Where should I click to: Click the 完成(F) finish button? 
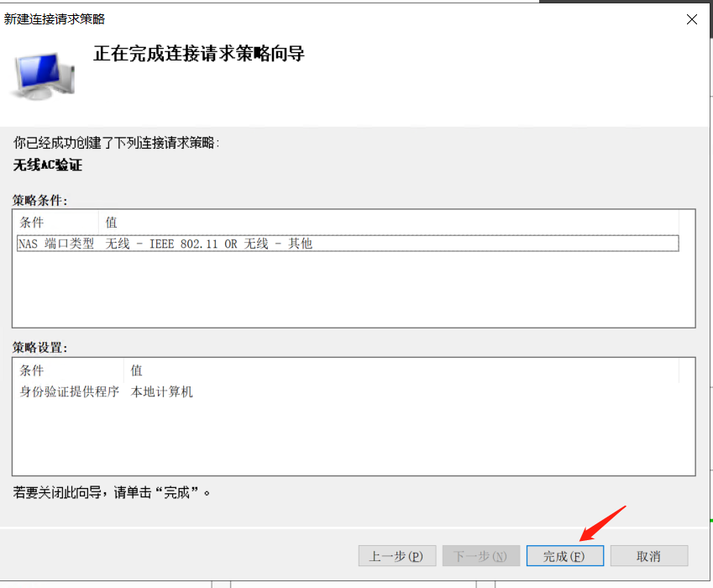coord(564,556)
